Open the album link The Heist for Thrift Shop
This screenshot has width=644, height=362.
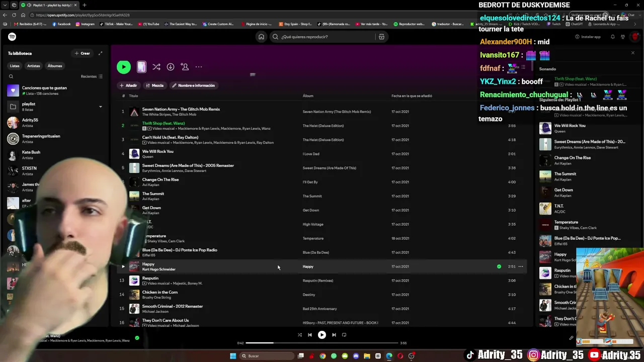click(x=323, y=126)
